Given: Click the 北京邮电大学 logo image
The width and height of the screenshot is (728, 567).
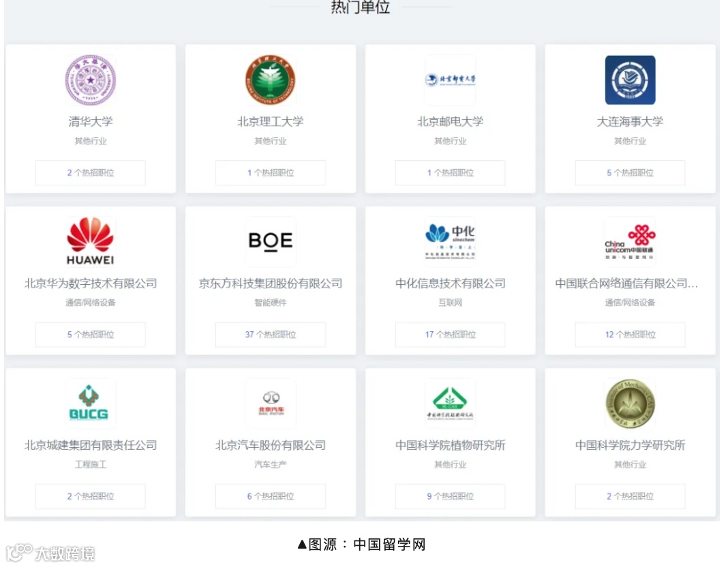Looking at the screenshot, I should coord(450,80).
